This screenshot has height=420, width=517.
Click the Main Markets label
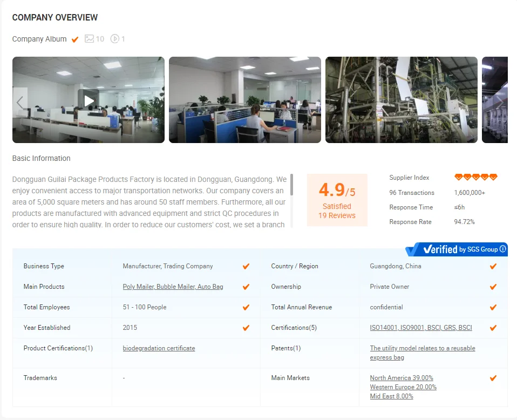[x=290, y=378]
